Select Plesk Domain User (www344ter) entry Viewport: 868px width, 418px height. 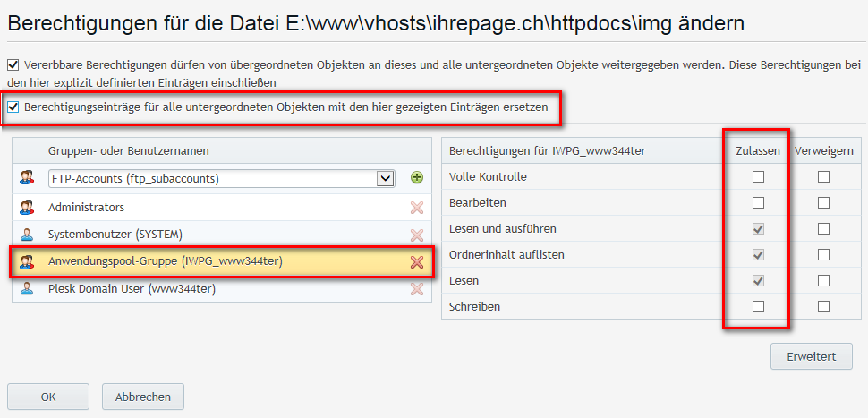click(x=132, y=288)
